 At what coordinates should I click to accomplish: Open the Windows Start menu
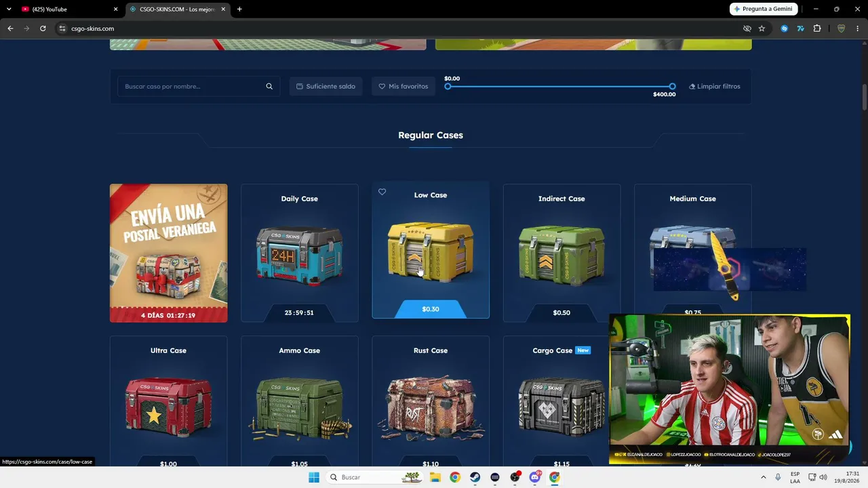(x=314, y=477)
